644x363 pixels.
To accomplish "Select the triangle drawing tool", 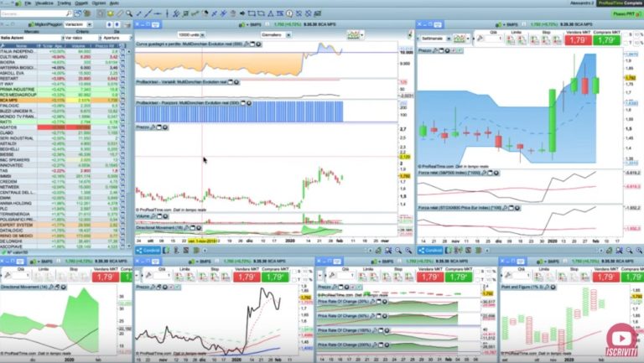I will pyautogui.click(x=271, y=13).
